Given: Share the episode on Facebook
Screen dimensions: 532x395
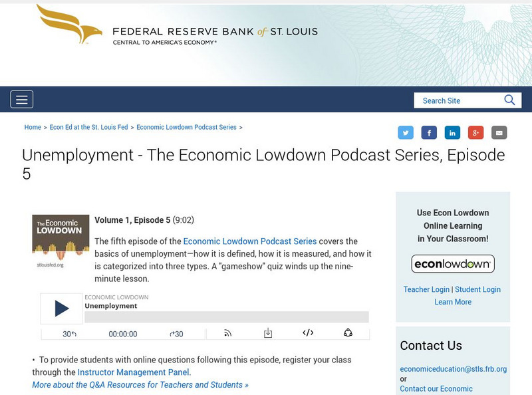Looking at the screenshot, I should 430,132.
